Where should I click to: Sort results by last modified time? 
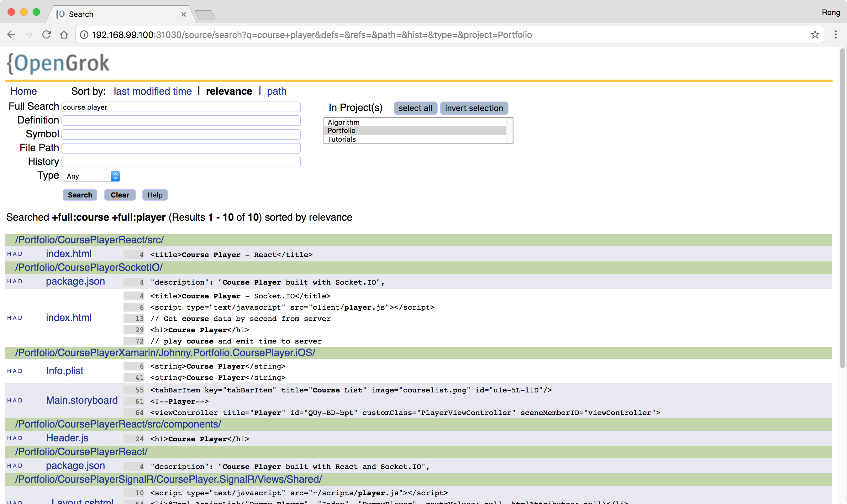(x=152, y=91)
